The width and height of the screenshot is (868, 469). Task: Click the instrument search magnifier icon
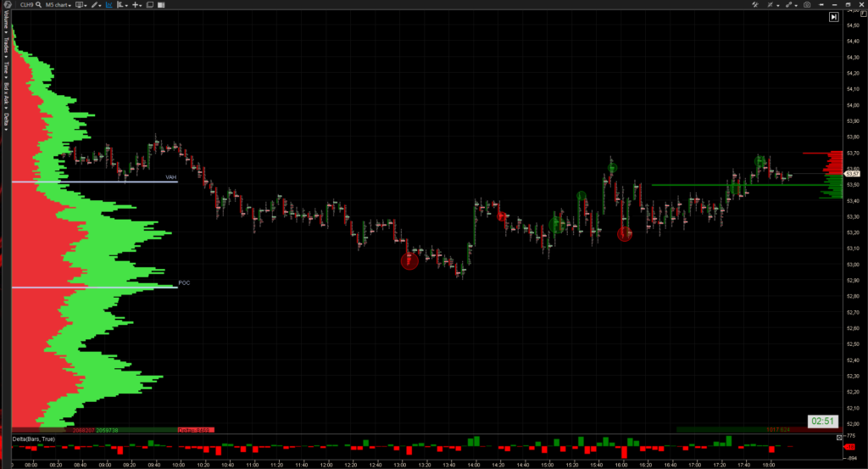coord(40,5)
